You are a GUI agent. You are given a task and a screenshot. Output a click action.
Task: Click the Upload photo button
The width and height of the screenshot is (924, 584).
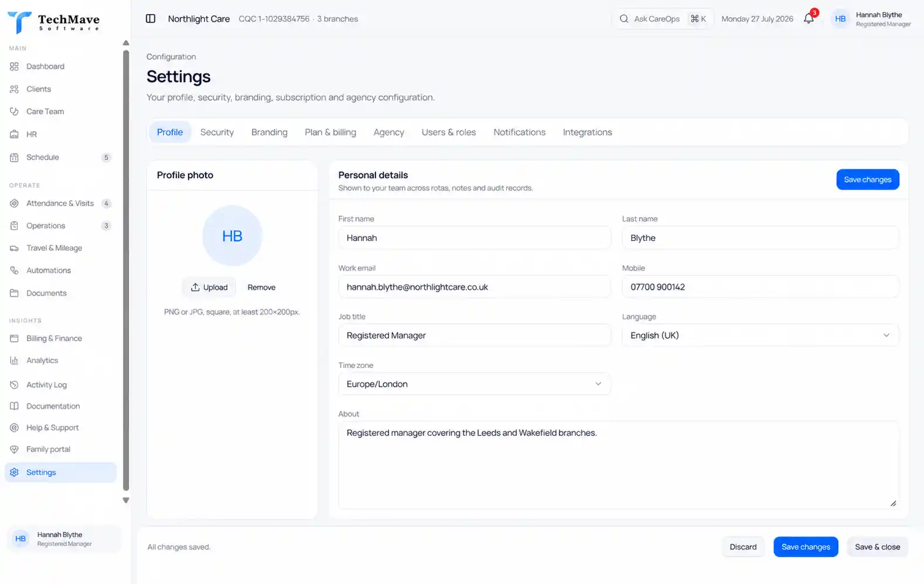tap(209, 287)
